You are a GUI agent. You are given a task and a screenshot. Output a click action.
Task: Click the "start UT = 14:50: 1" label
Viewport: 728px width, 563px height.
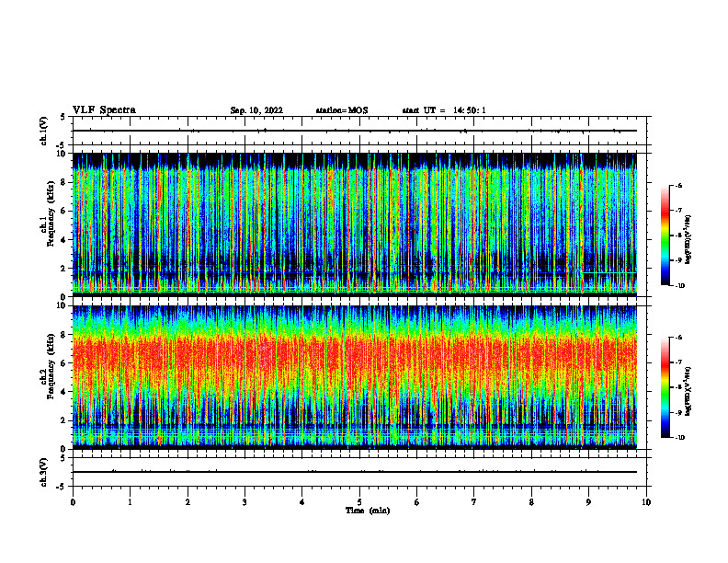click(444, 110)
